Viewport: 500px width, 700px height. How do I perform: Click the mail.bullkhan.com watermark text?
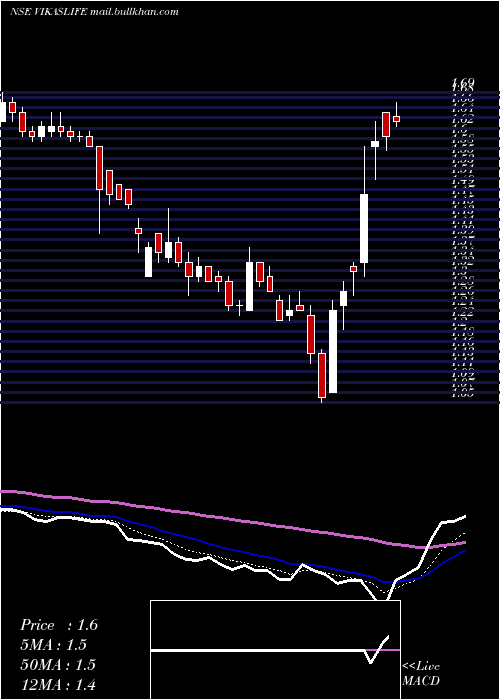(x=134, y=12)
